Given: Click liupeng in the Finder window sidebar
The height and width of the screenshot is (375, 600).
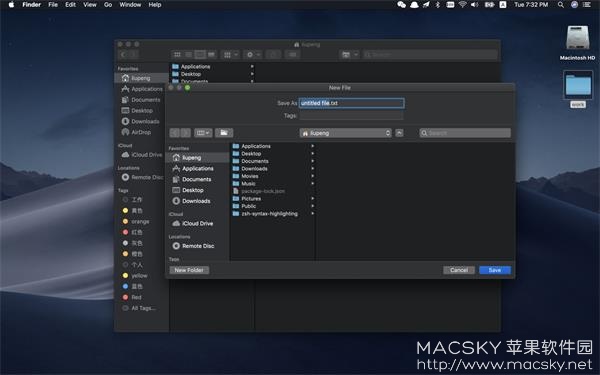Looking at the screenshot, I should coord(141,78).
